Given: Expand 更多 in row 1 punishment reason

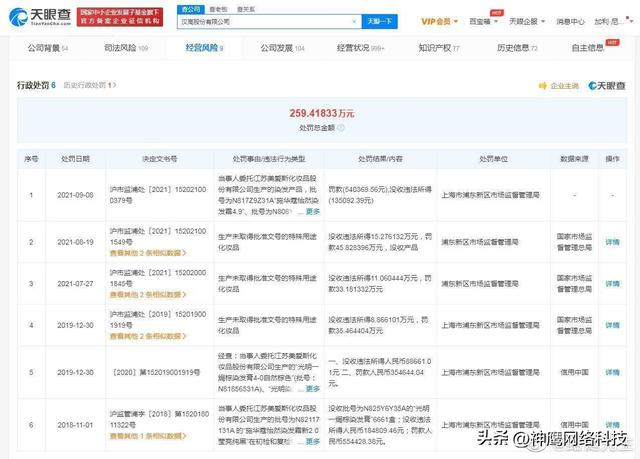Looking at the screenshot, I should coord(313,212).
